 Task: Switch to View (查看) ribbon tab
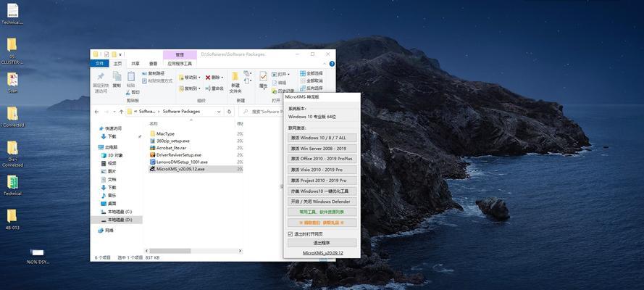click(153, 64)
